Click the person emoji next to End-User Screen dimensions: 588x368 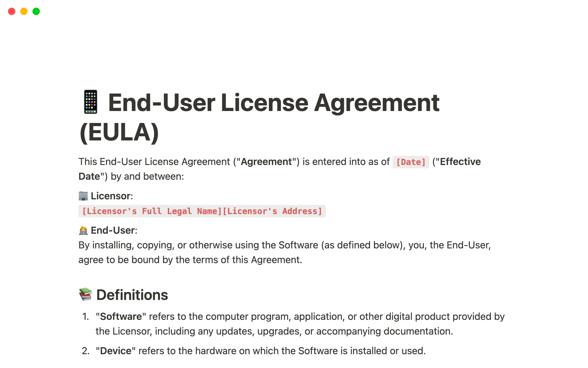[x=83, y=230]
